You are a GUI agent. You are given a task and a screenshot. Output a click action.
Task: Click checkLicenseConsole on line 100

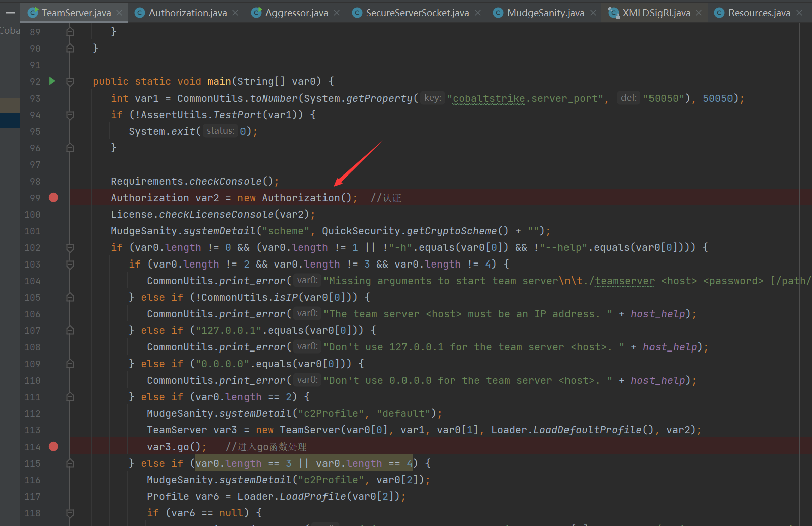(216, 214)
